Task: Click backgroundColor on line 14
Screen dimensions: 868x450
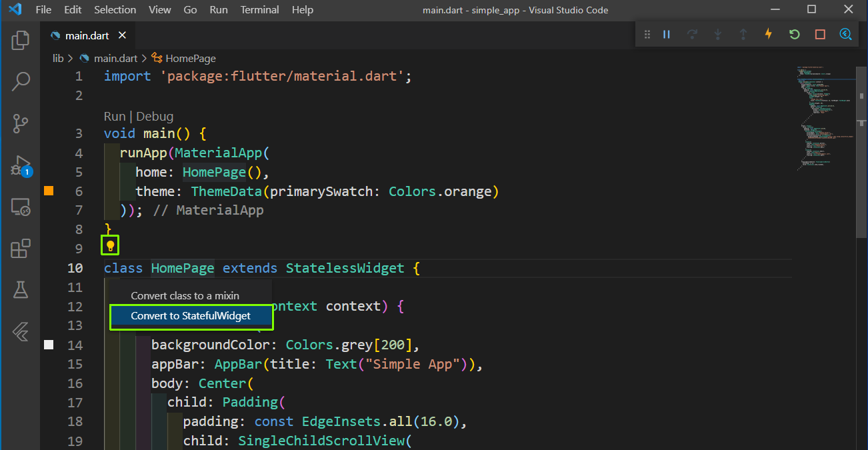Action: pyautogui.click(x=211, y=345)
